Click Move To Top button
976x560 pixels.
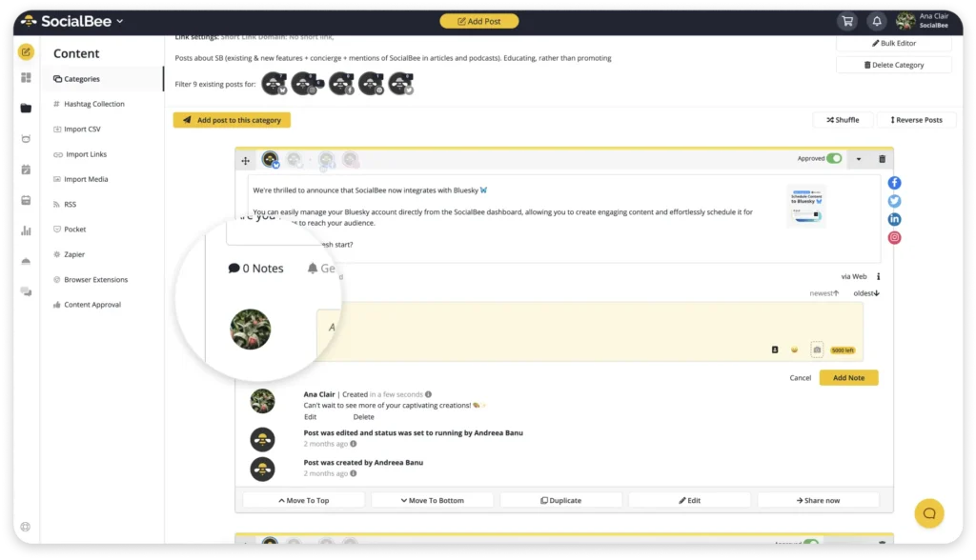[x=303, y=500]
